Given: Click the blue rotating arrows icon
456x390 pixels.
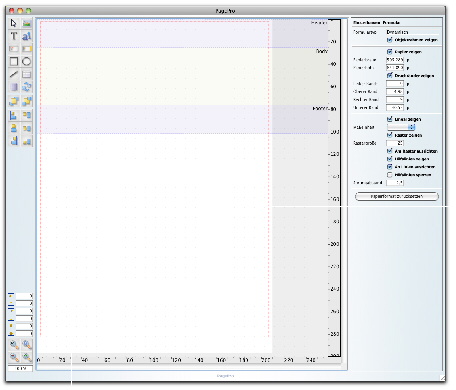Looking at the screenshot, I should (x=27, y=87).
